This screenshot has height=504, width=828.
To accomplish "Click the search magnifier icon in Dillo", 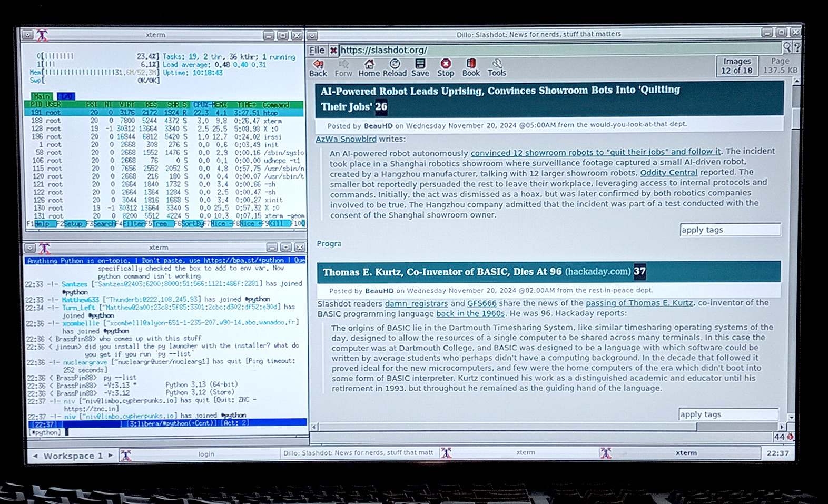I will tap(787, 47).
